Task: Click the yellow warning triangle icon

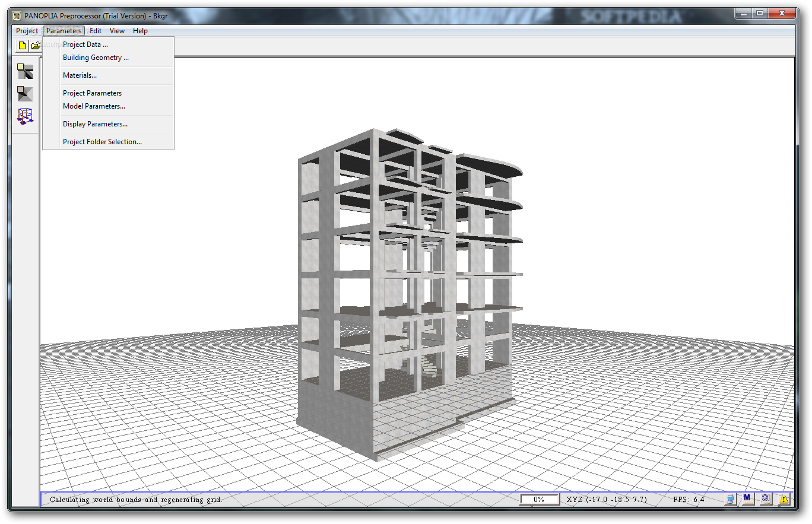Action: (784, 499)
